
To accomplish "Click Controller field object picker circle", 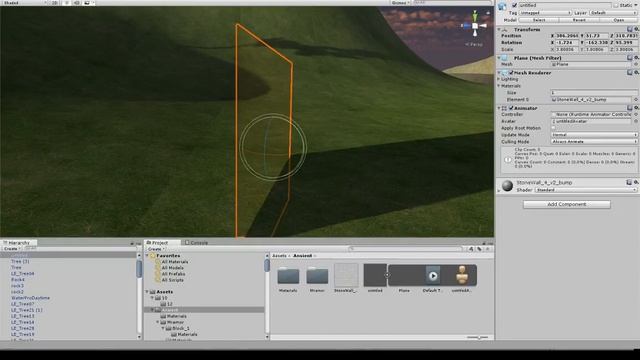I will point(636,115).
